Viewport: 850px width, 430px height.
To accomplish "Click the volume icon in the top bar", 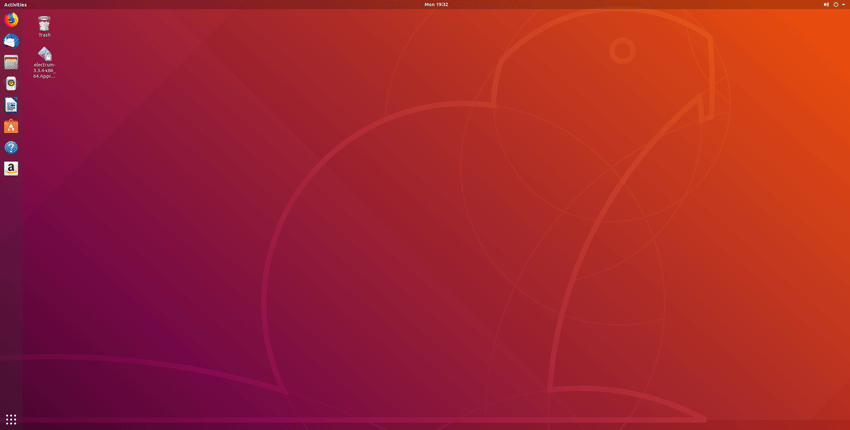I will click(826, 4).
